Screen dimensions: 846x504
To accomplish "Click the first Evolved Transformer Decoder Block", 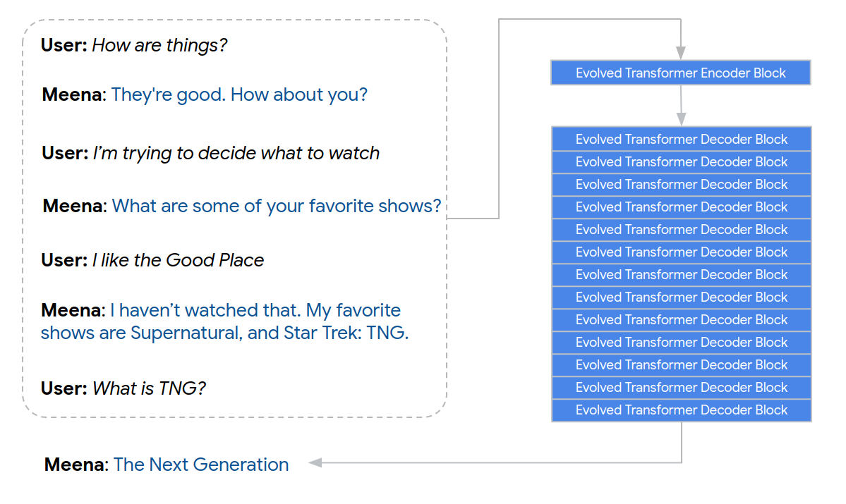I will point(681,139).
